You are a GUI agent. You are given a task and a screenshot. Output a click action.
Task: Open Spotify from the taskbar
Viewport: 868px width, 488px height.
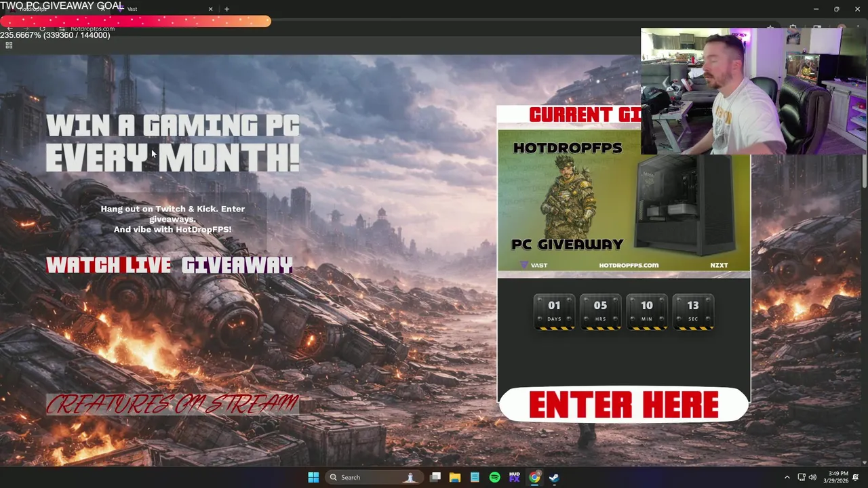point(494,477)
